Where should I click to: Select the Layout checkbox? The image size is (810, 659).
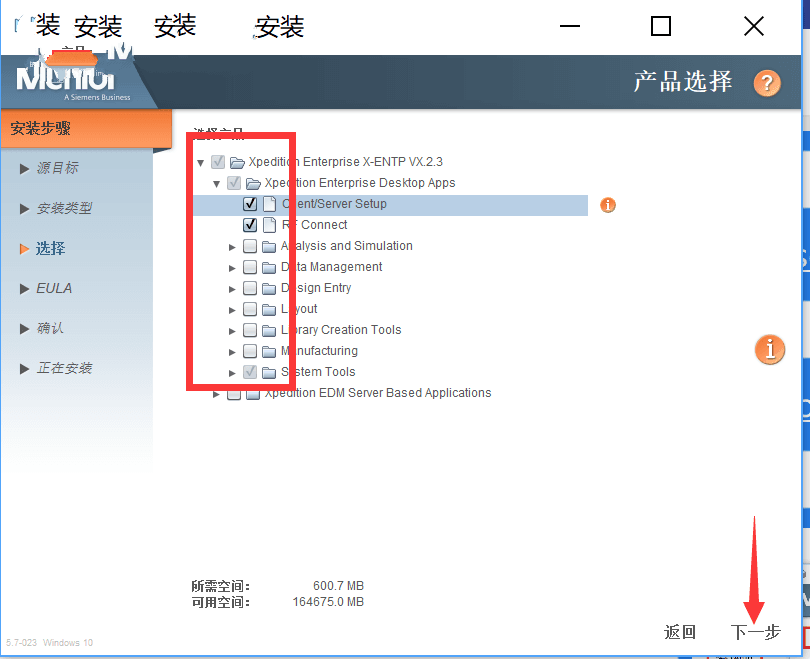(250, 309)
